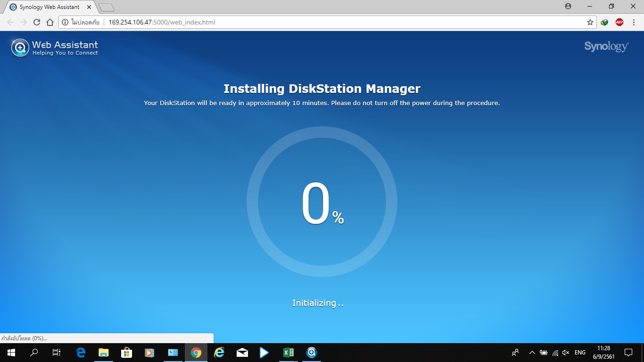This screenshot has width=644, height=362.
Task: Switch the ENG input language indicator
Action: (x=580, y=353)
